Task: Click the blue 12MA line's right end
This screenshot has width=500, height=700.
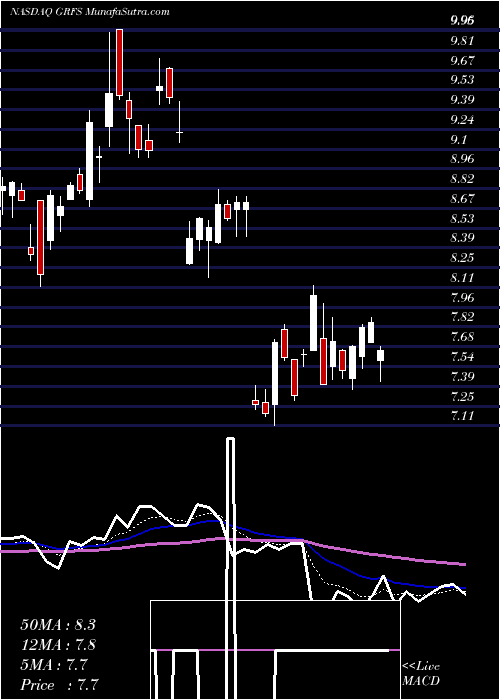Action: click(464, 589)
